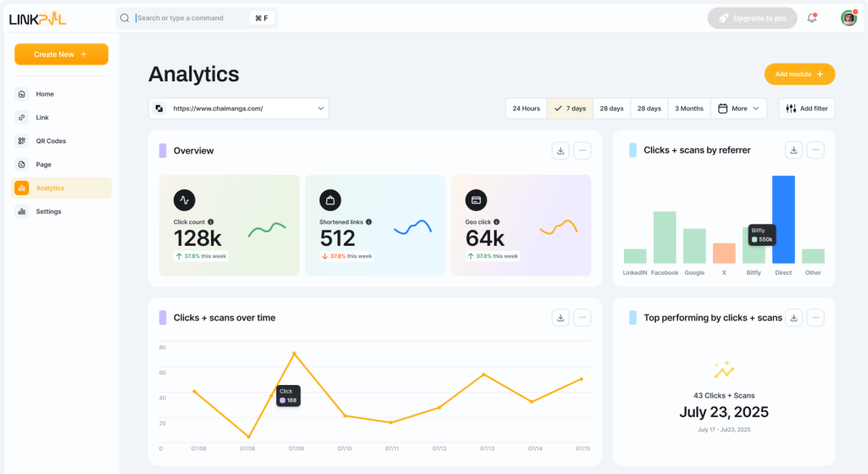Click the notification bell icon

[811, 18]
